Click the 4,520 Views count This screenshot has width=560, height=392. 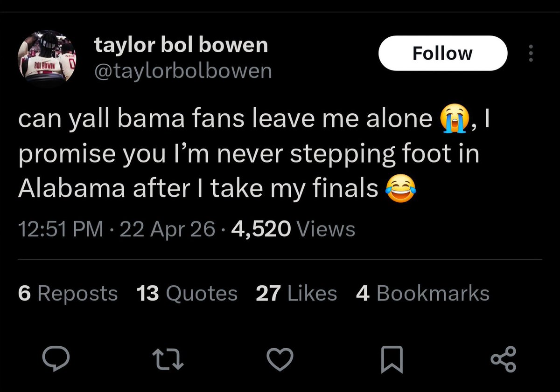pyautogui.click(x=293, y=229)
